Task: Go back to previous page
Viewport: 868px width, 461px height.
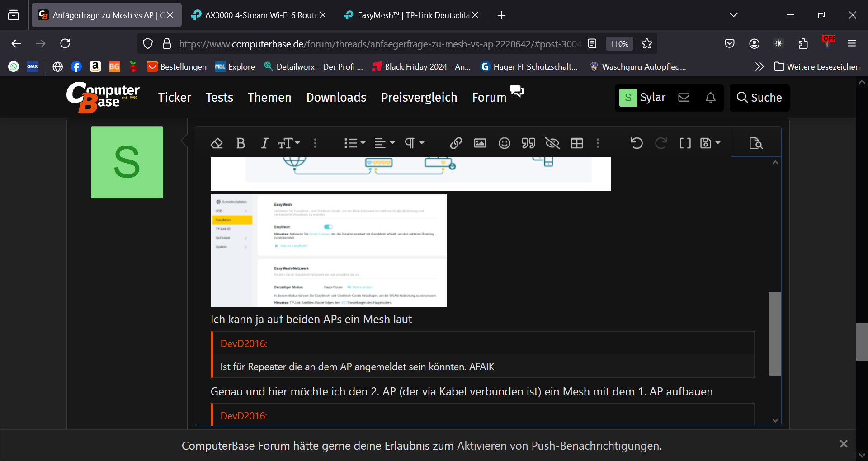Action: pyautogui.click(x=16, y=43)
